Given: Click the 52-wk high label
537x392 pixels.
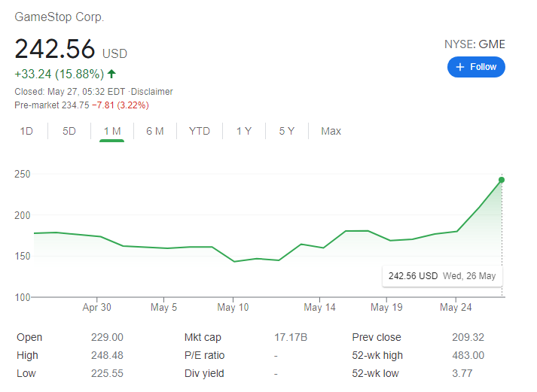Looking at the screenshot, I should 377,355.
